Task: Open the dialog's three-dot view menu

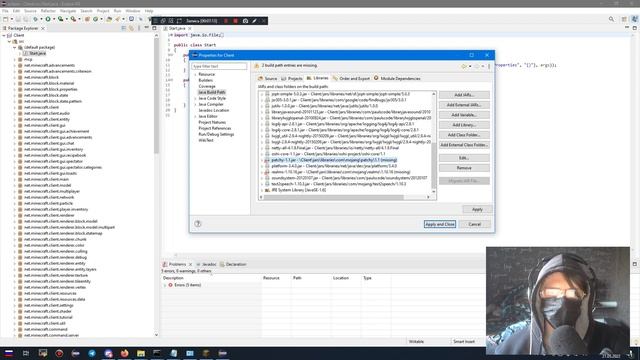Action: click(x=489, y=66)
